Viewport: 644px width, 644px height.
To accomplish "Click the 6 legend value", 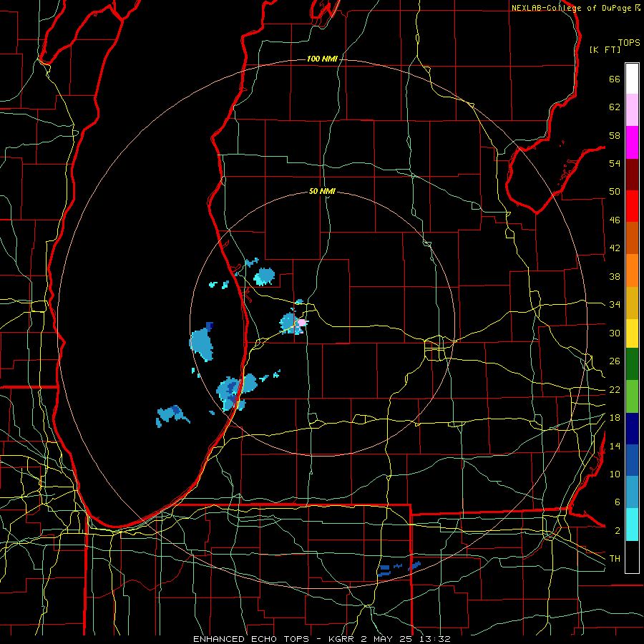I will [617, 502].
